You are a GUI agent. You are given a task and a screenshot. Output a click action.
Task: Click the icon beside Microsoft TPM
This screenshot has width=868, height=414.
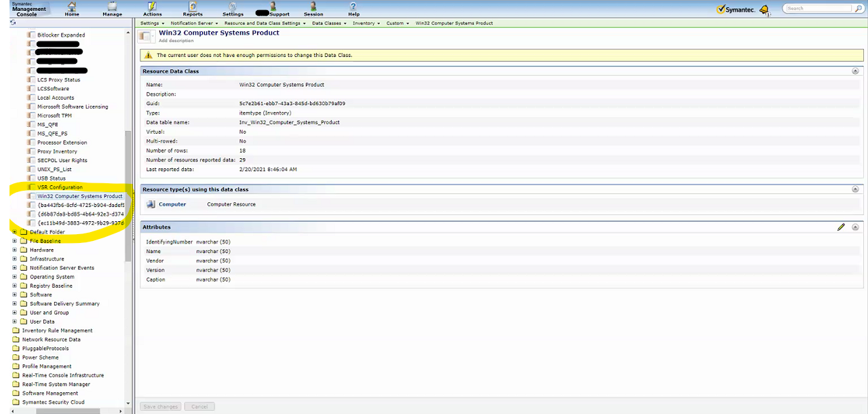pos(31,115)
